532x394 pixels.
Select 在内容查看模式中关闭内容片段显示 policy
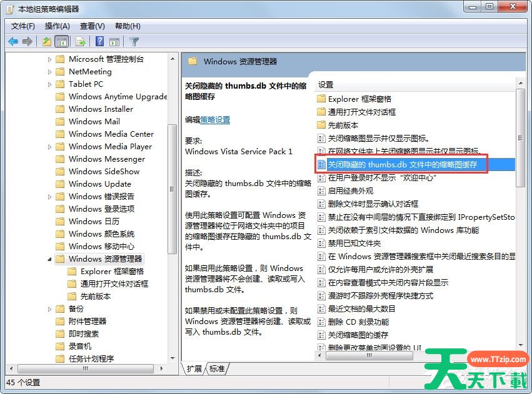point(388,282)
